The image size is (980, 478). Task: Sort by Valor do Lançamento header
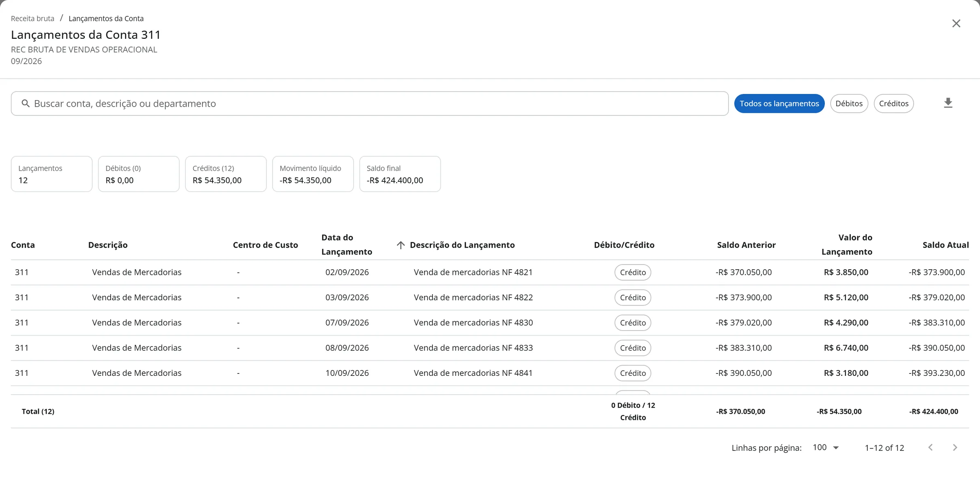point(847,244)
